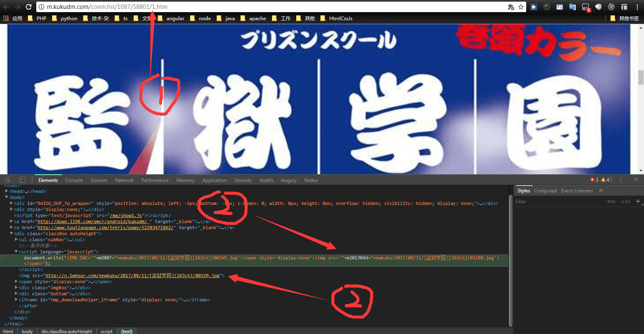This screenshot has height=334, width=644.
Task: Open the Performance tab
Action: 155,180
